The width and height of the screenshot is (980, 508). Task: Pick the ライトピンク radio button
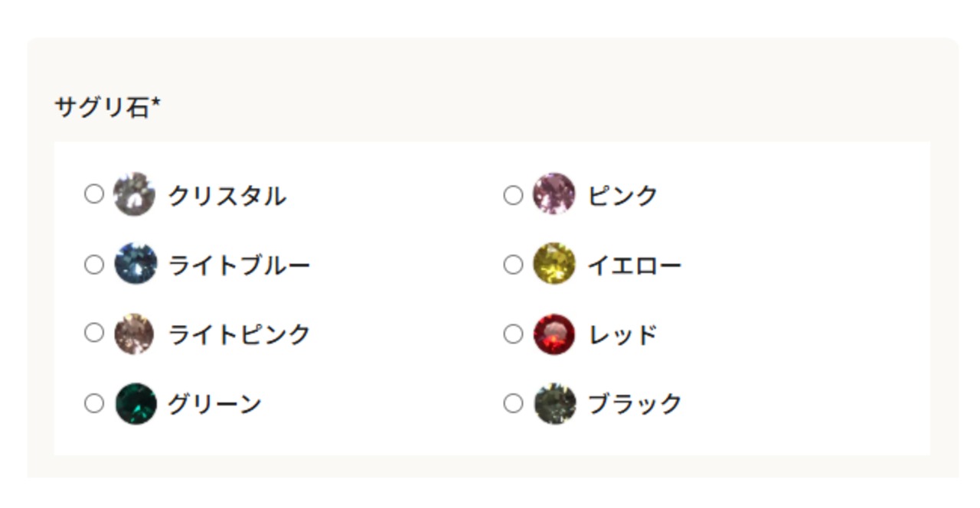93,333
